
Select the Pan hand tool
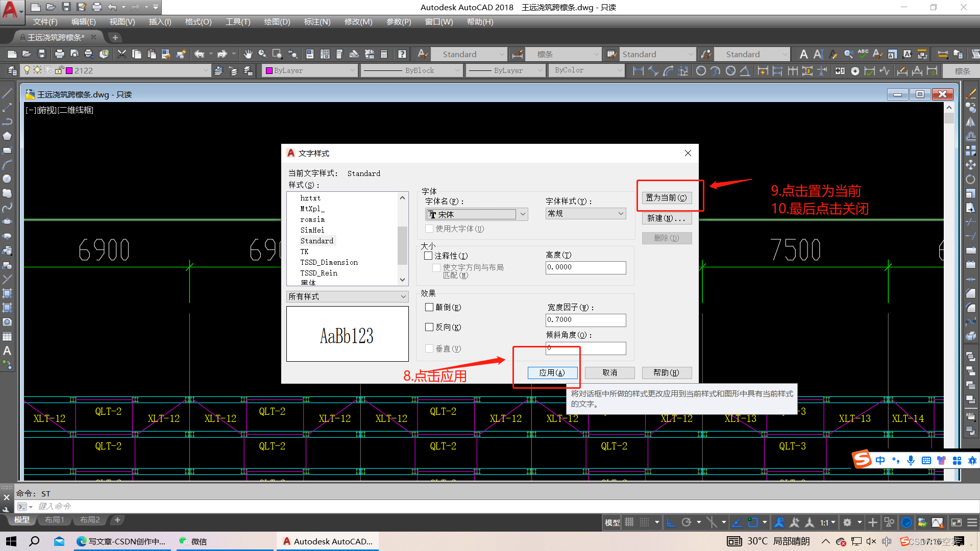248,54
